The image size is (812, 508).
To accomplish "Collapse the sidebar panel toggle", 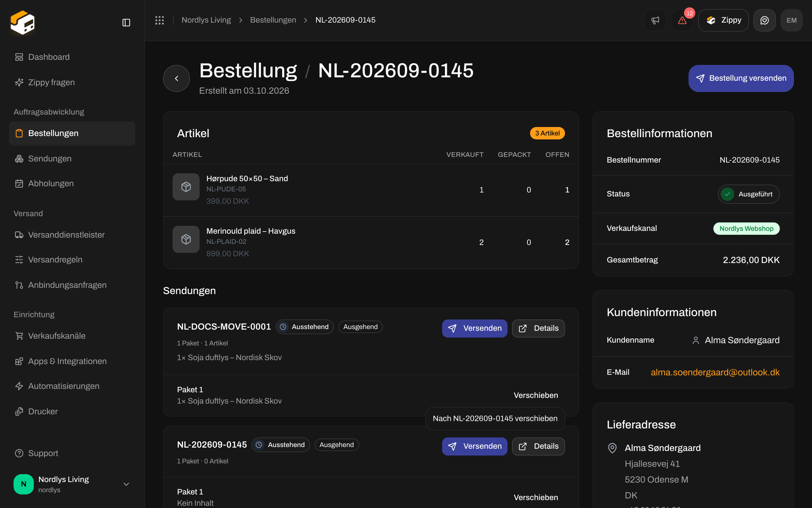I will tap(126, 23).
